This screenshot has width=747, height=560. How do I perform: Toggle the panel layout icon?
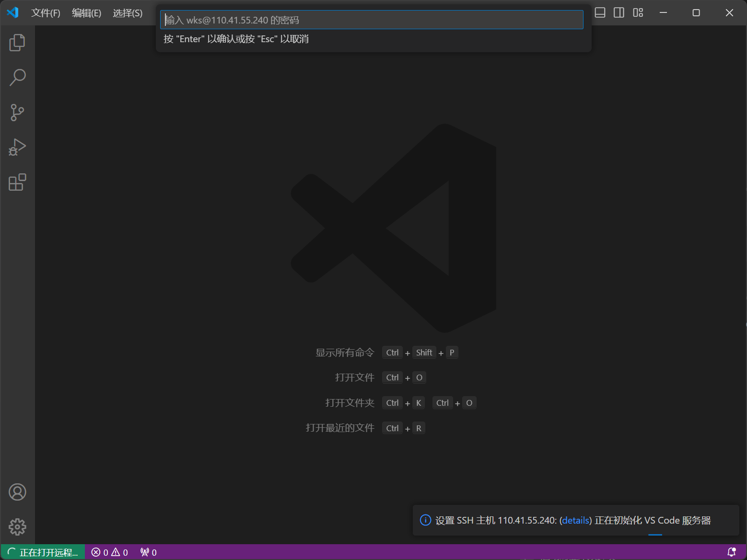pos(599,13)
